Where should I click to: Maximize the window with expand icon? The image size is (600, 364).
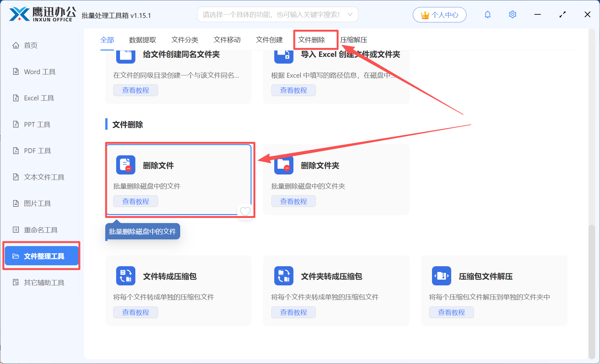[563, 15]
